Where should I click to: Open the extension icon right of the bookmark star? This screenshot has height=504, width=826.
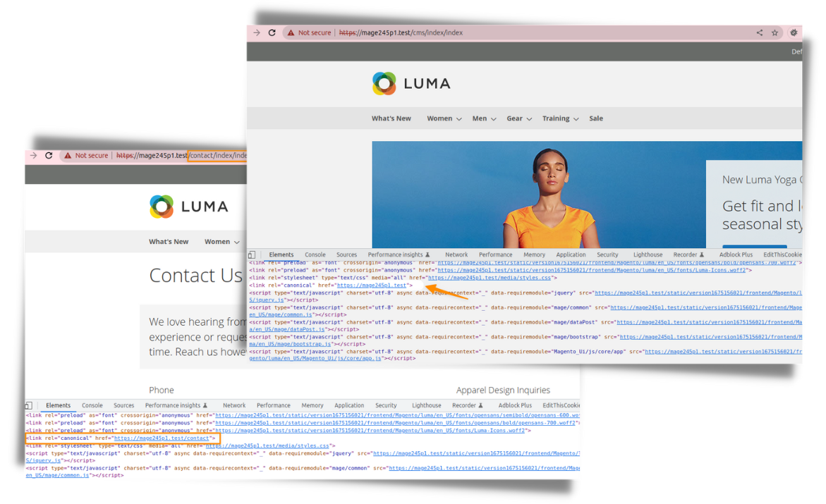coord(794,32)
